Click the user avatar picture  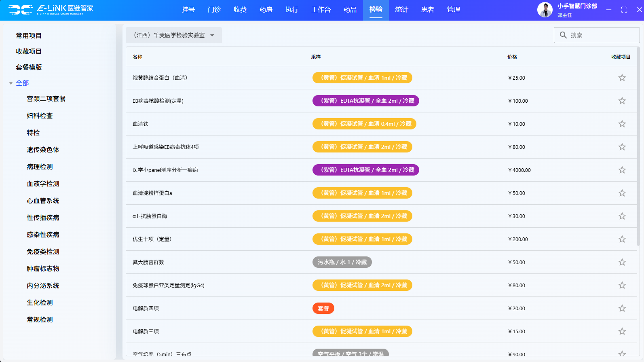(x=545, y=10)
